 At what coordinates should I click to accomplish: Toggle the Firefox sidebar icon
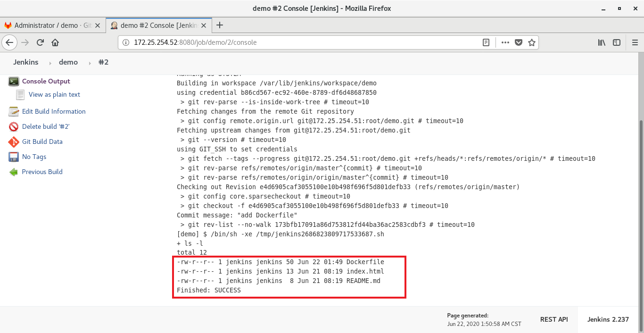(x=617, y=42)
